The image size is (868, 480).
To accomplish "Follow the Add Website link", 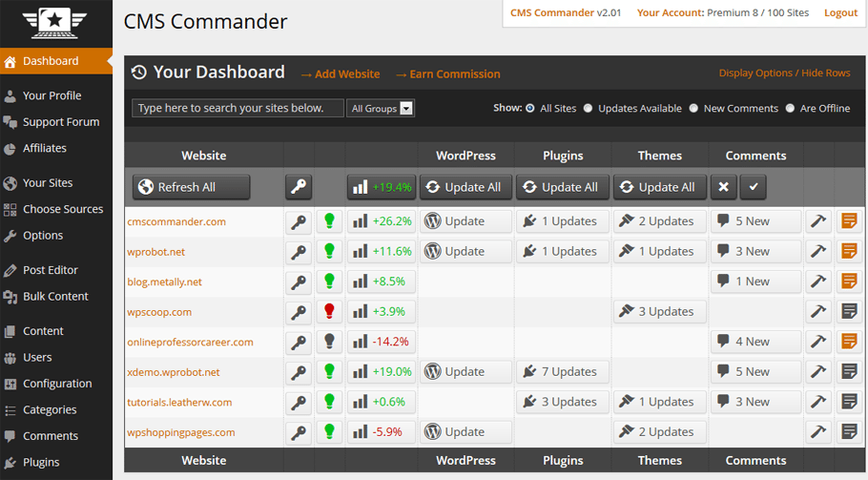I will coord(341,74).
